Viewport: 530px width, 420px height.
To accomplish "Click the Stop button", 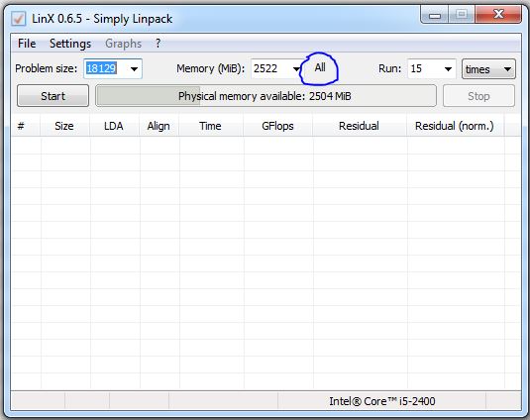I will (x=478, y=96).
